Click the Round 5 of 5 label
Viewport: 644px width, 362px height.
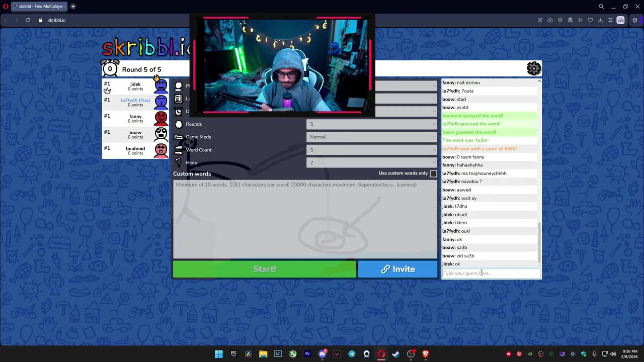[x=141, y=69]
